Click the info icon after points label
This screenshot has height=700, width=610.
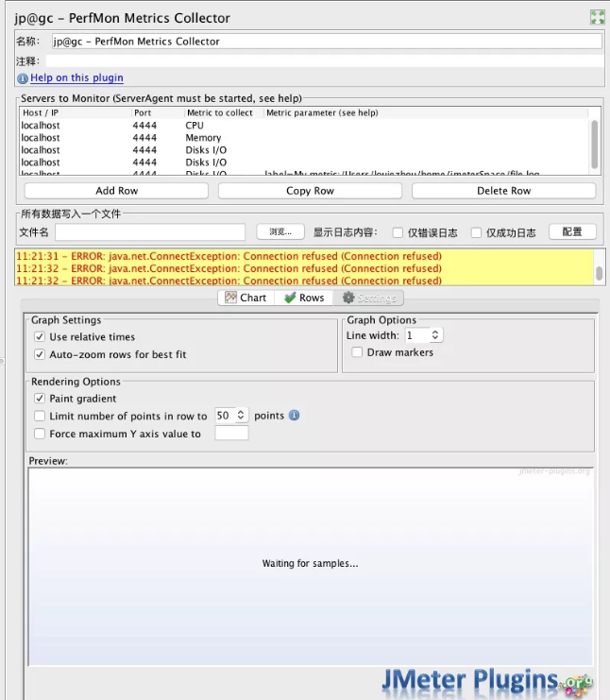point(294,415)
